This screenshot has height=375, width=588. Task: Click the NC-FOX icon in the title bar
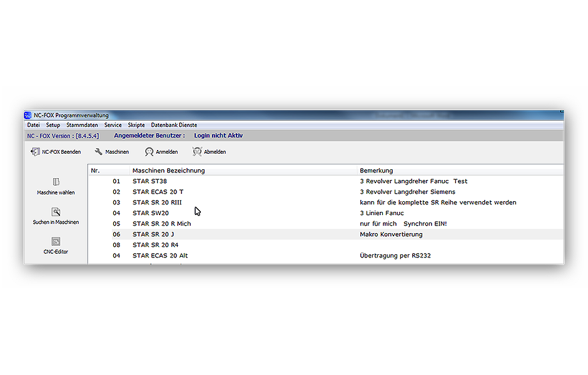point(27,115)
